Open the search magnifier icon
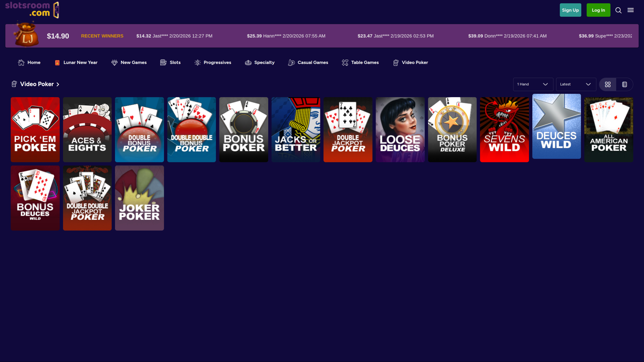This screenshot has width=644, height=362. click(619, 10)
